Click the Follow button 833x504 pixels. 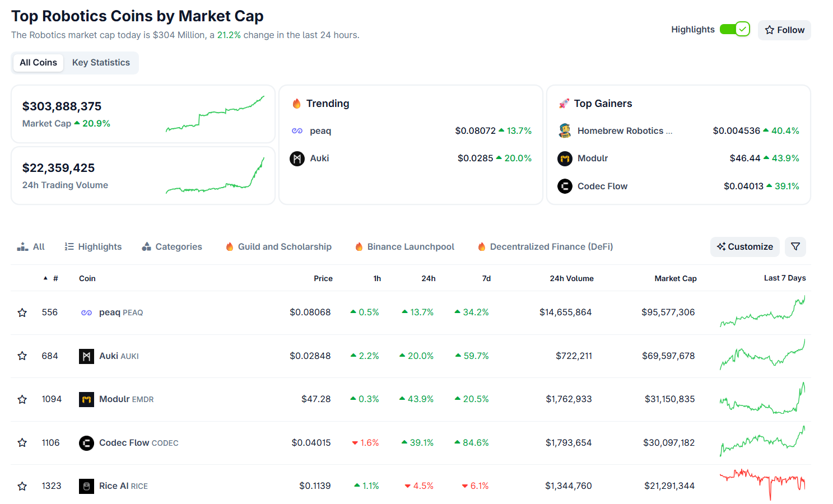coord(784,30)
